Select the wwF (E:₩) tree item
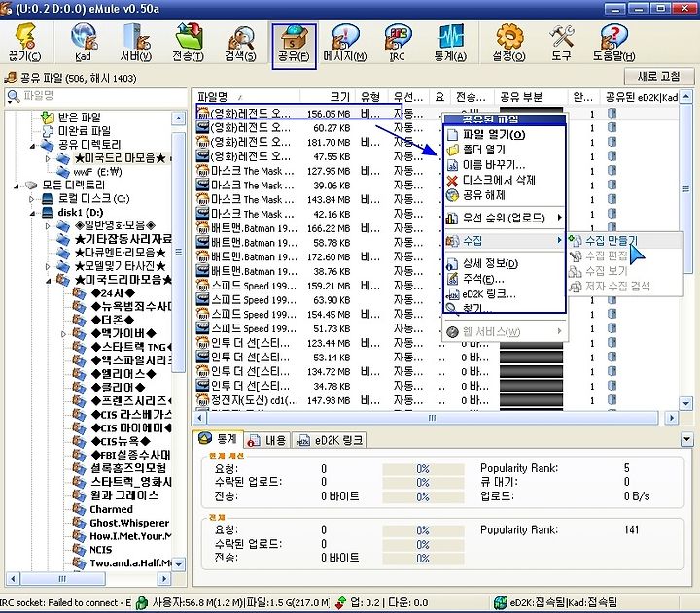The image size is (700, 613). pyautogui.click(x=98, y=172)
